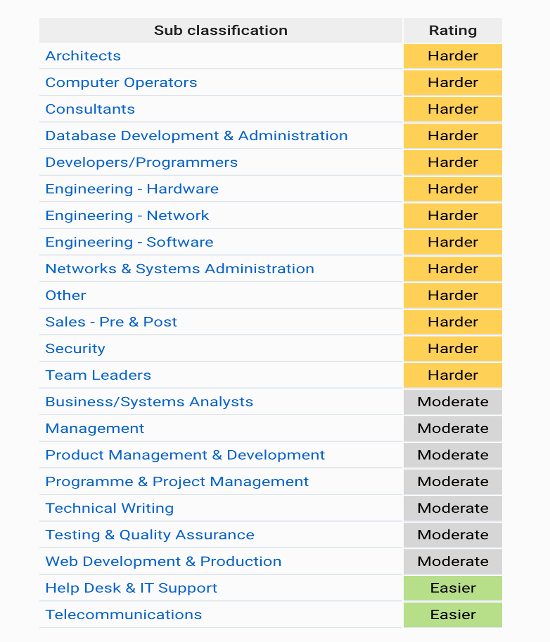Select the Developers/Programmers link
Image resolution: width=550 pixels, height=642 pixels.
141,162
